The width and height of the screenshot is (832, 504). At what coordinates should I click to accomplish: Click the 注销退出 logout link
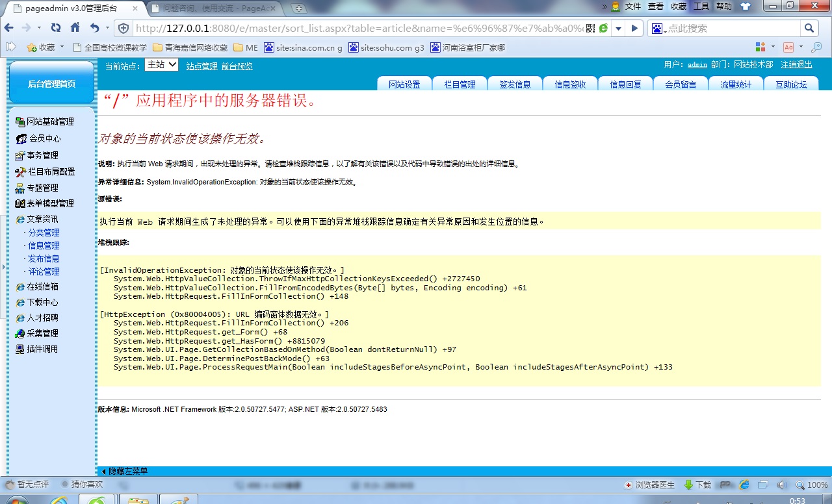(796, 65)
